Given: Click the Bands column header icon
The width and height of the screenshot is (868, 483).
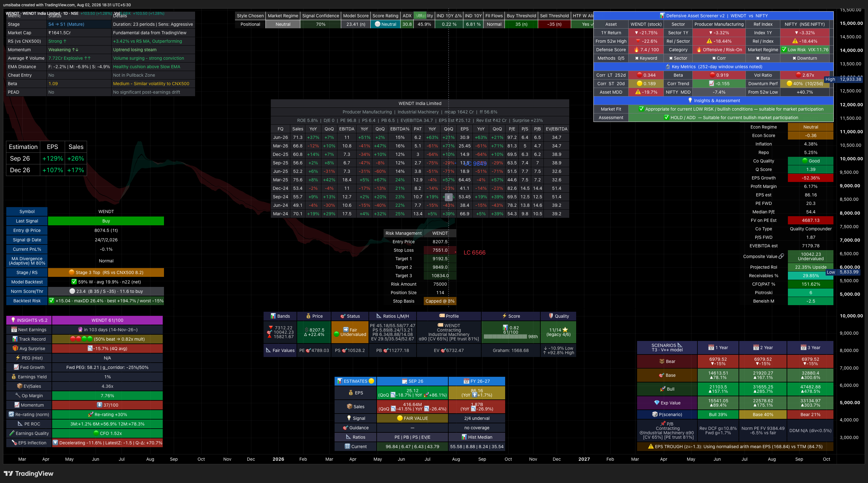Looking at the screenshot, I should point(273,316).
